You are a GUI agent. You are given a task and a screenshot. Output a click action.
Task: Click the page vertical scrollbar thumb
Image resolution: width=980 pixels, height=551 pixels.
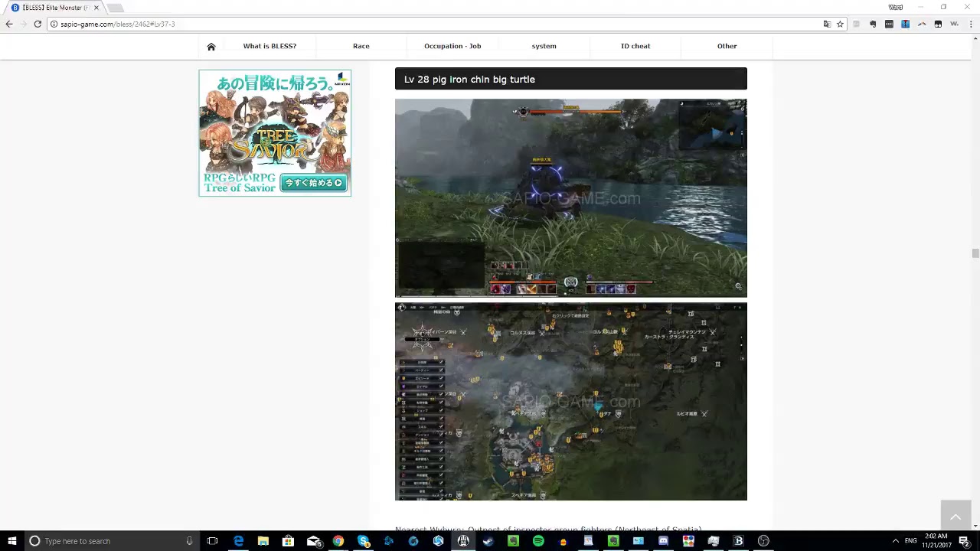[975, 253]
